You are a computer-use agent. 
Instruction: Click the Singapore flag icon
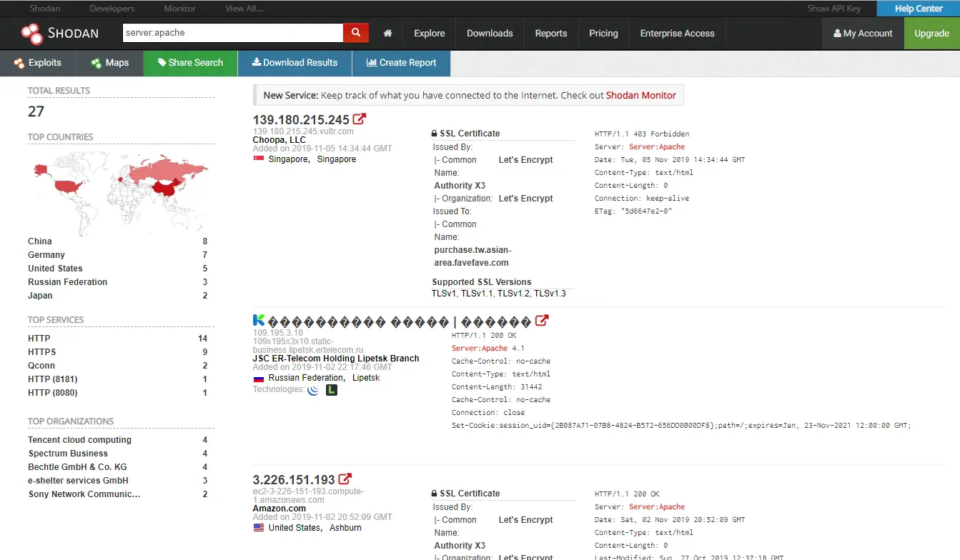coord(259,159)
